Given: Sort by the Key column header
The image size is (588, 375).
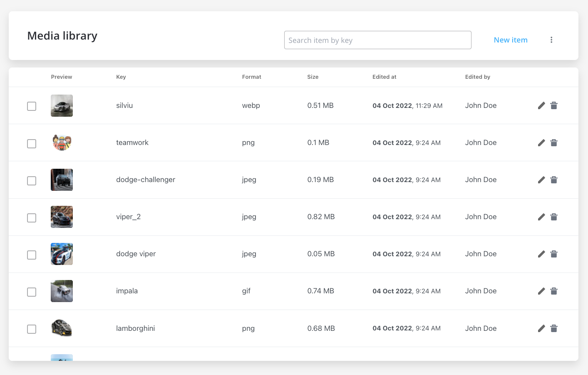Looking at the screenshot, I should 121,77.
